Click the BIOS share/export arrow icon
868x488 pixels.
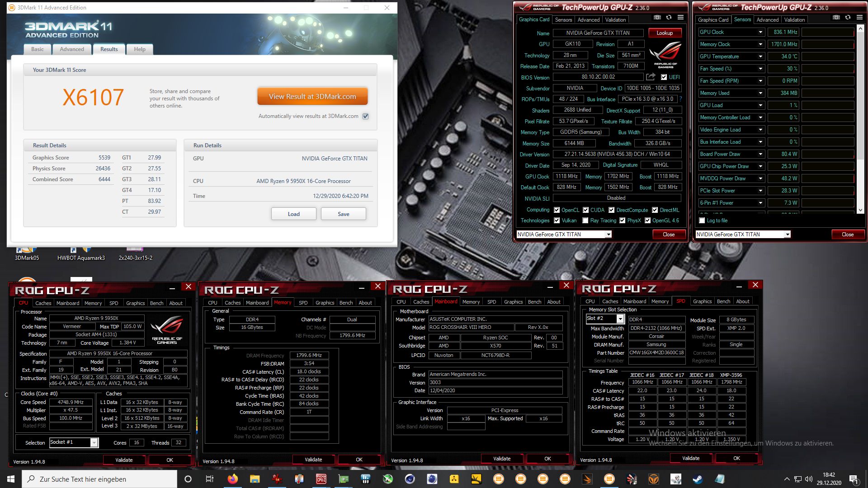click(x=651, y=77)
